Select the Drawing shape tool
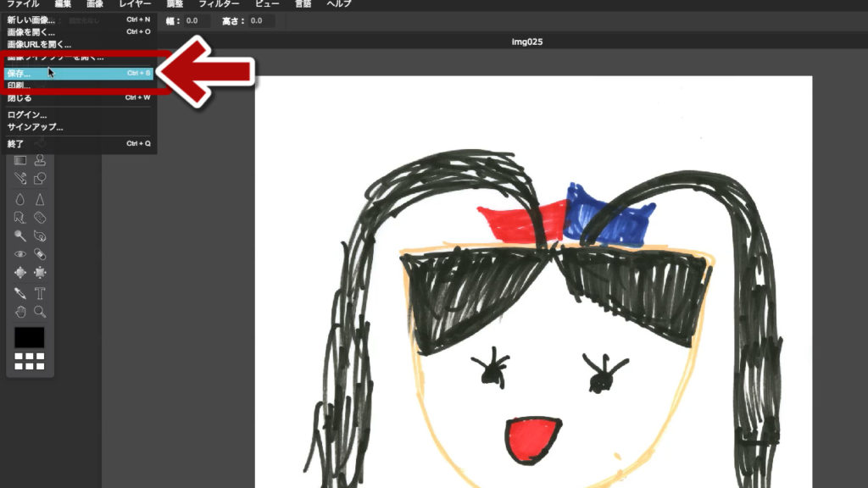 coord(40,179)
